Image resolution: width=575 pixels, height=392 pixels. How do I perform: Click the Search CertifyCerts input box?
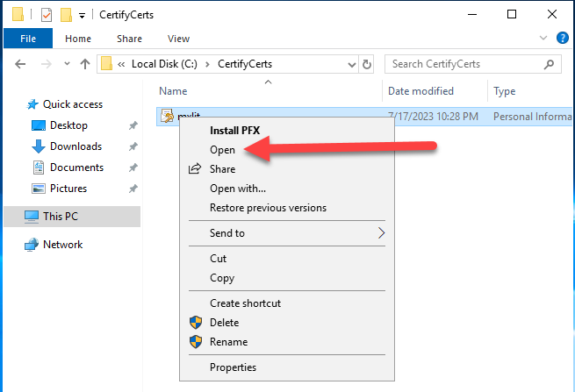(x=465, y=64)
